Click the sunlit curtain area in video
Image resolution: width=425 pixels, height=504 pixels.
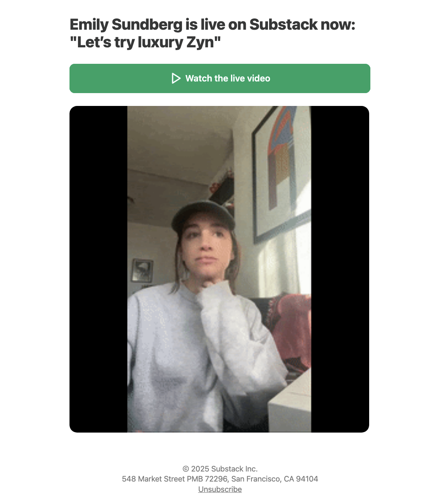coord(285,265)
